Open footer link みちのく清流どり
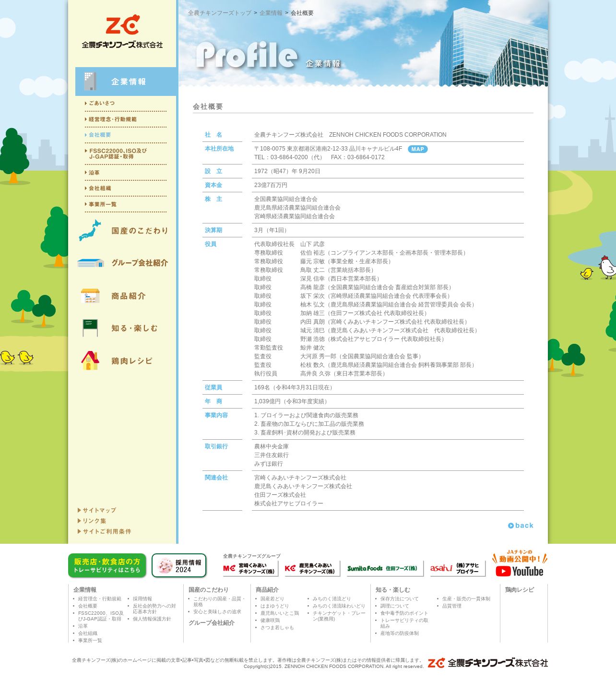This screenshot has height=679, width=616. (x=332, y=599)
